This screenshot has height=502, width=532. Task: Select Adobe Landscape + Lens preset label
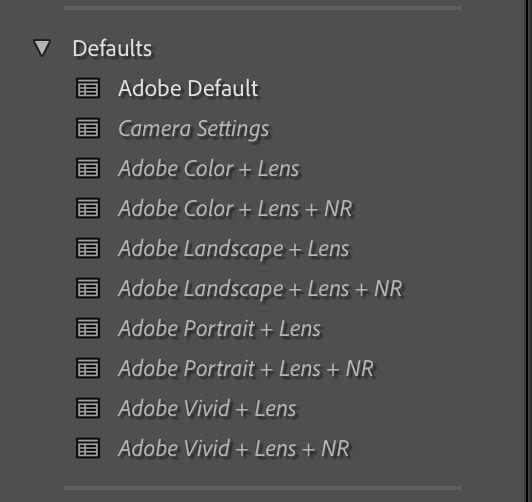pos(233,249)
